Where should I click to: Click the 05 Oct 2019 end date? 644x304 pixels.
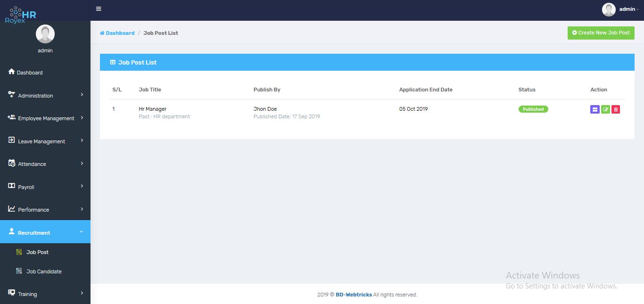pos(413,109)
